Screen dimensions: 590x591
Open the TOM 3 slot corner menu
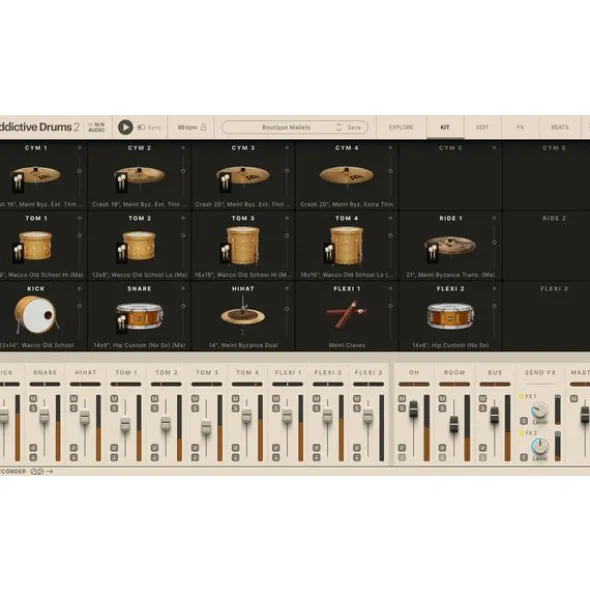(287, 218)
